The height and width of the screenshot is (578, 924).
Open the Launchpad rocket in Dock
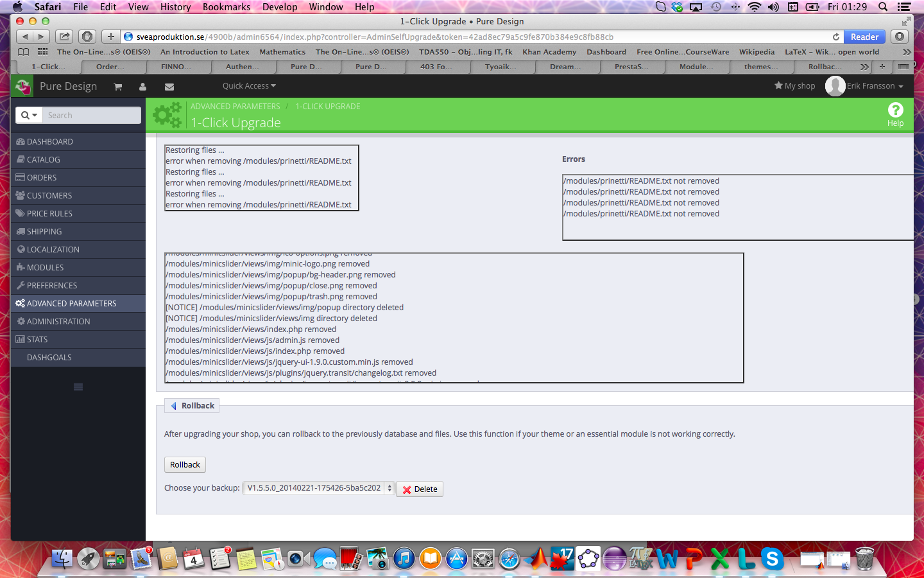89,559
